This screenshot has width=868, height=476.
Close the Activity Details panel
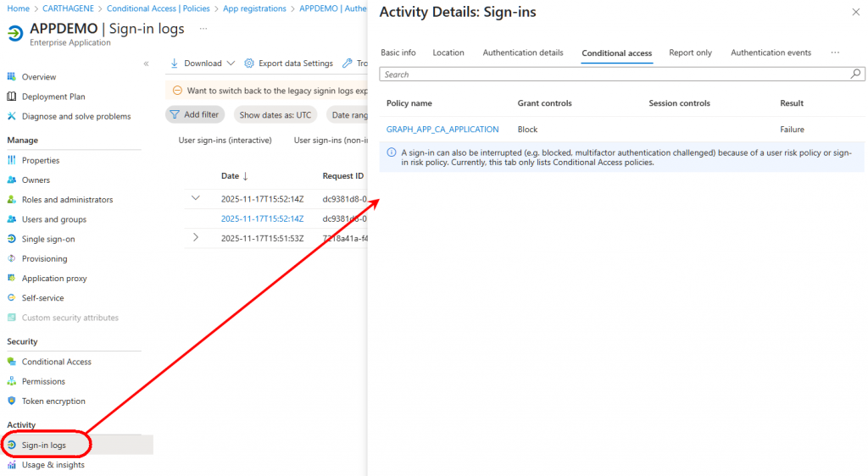point(856,12)
